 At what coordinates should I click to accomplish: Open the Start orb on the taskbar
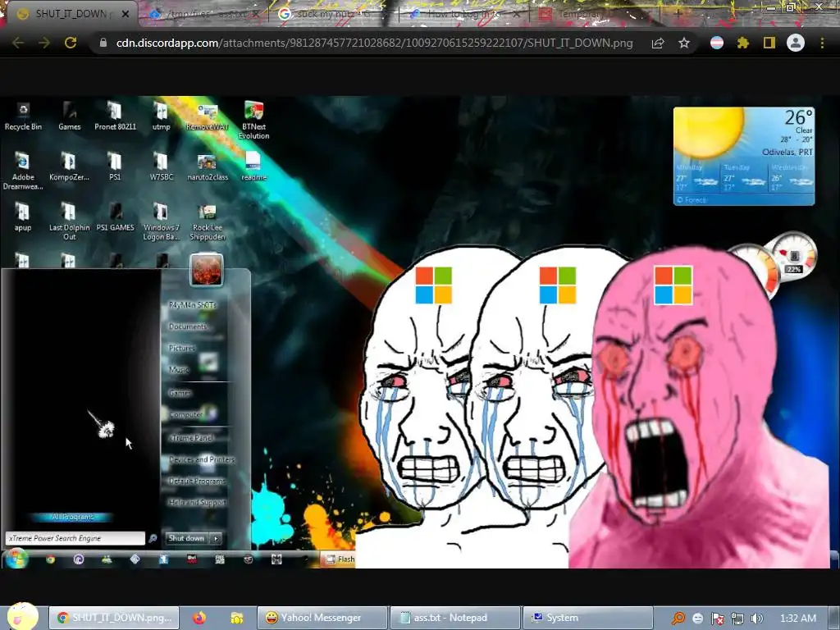22,617
